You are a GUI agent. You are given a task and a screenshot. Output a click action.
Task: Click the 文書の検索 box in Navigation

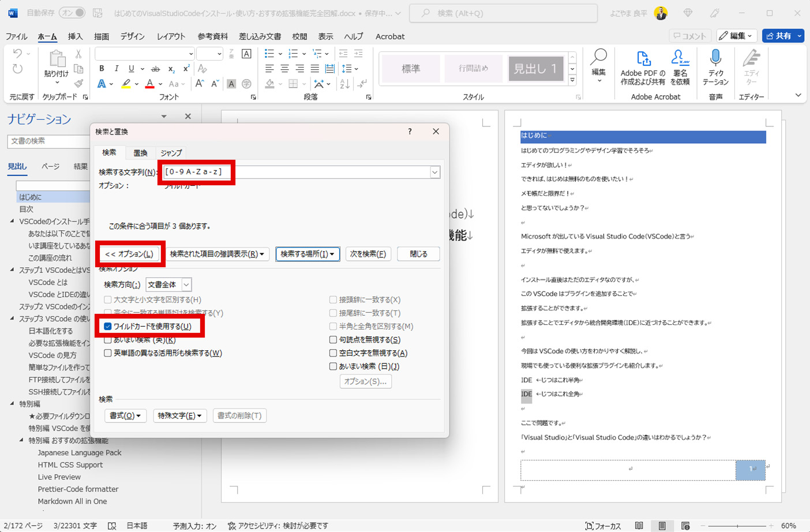(49, 141)
